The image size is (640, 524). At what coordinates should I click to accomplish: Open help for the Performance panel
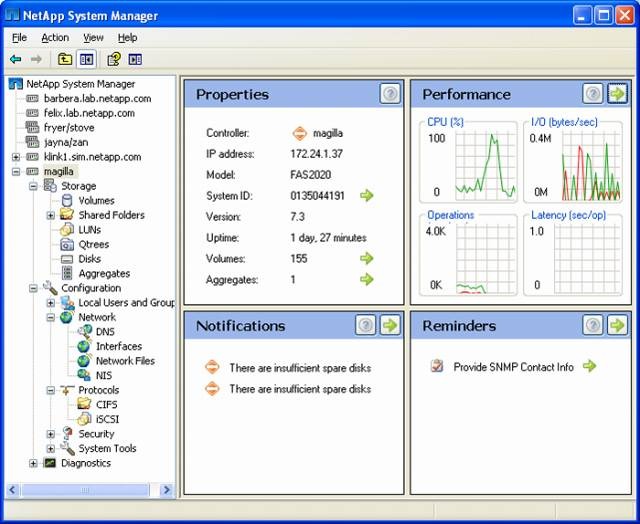[x=593, y=94]
